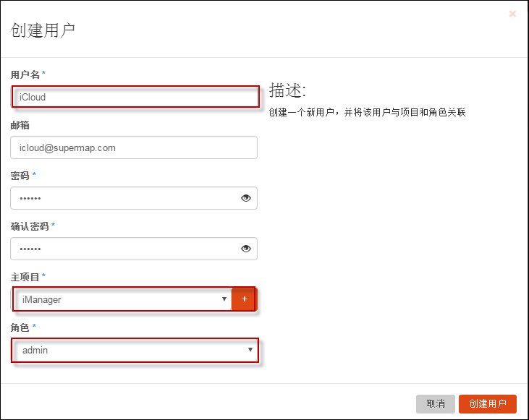Expand the 角色 dropdown showing admin
Image resolution: width=529 pixels, height=420 pixels.
pyautogui.click(x=135, y=350)
